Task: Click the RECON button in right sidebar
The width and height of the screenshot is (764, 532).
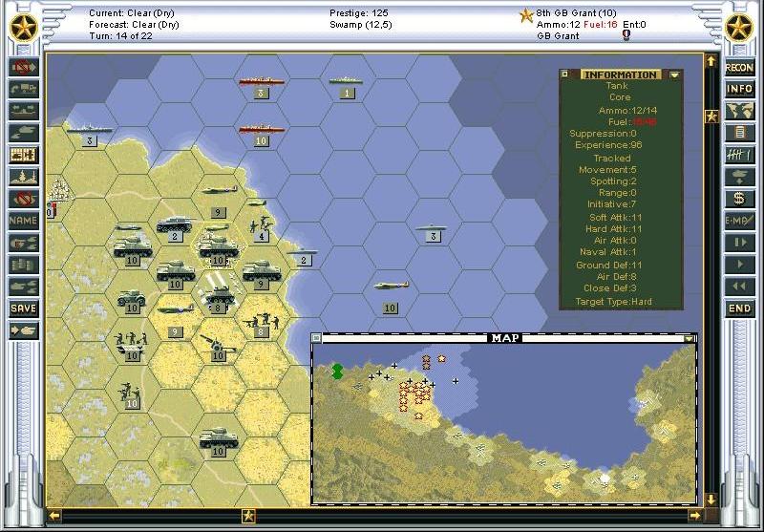Action: tap(739, 67)
